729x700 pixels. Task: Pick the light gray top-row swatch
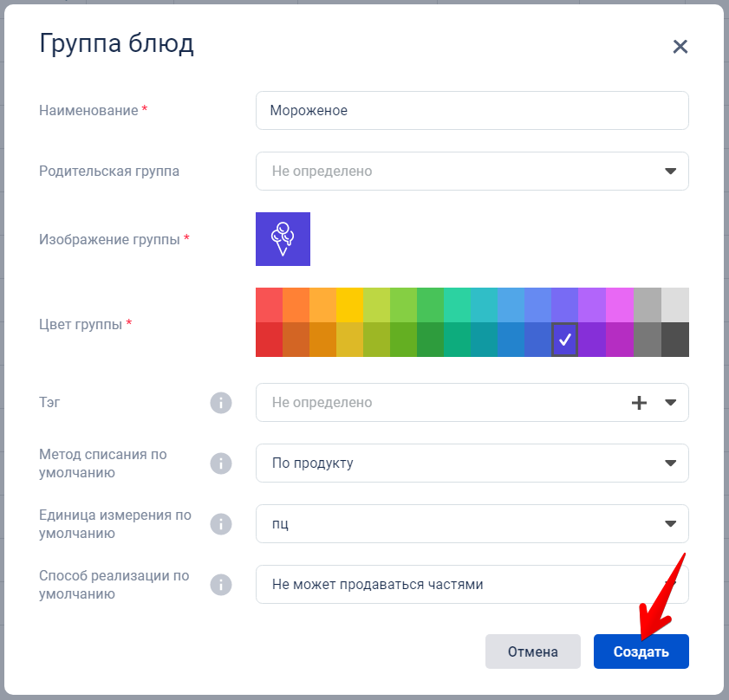[x=675, y=305]
